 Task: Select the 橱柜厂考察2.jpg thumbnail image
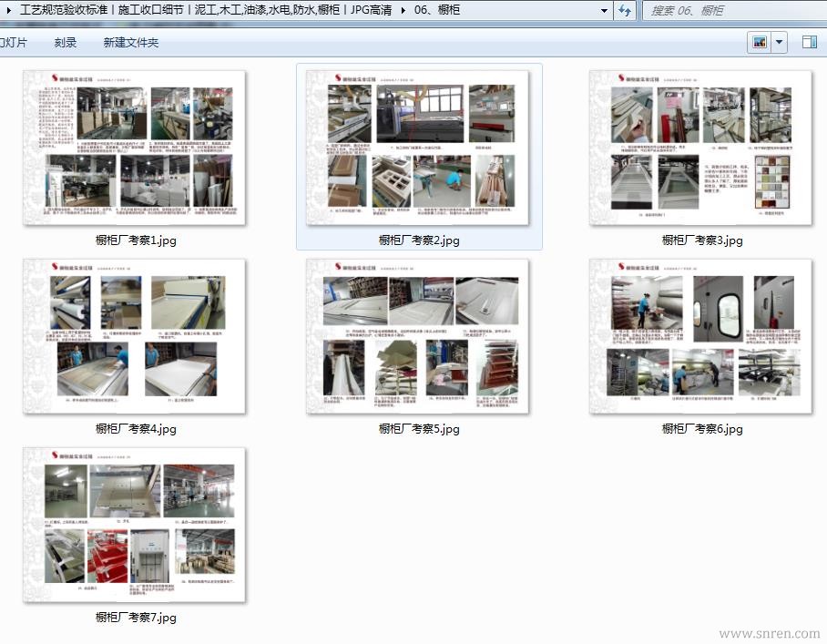pos(418,148)
